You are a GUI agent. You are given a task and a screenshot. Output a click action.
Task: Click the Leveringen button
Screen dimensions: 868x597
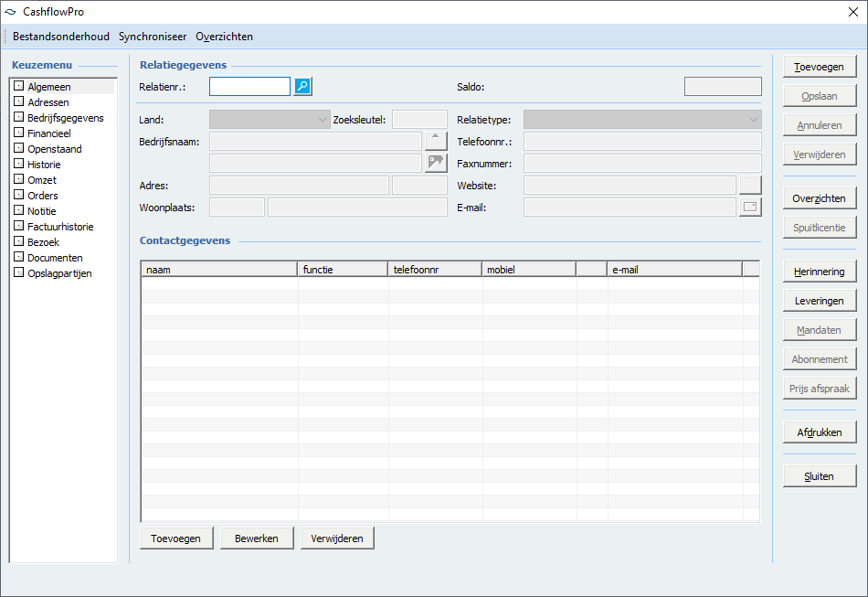pyautogui.click(x=820, y=301)
